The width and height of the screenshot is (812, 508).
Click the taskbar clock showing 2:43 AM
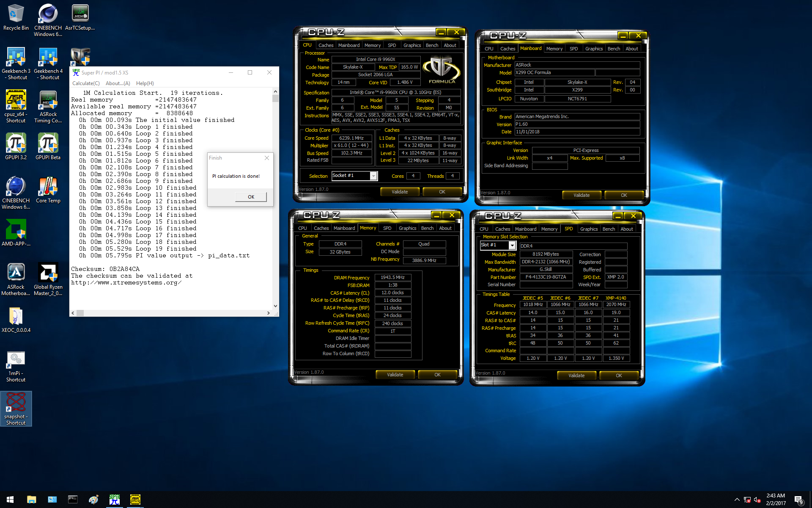776,500
